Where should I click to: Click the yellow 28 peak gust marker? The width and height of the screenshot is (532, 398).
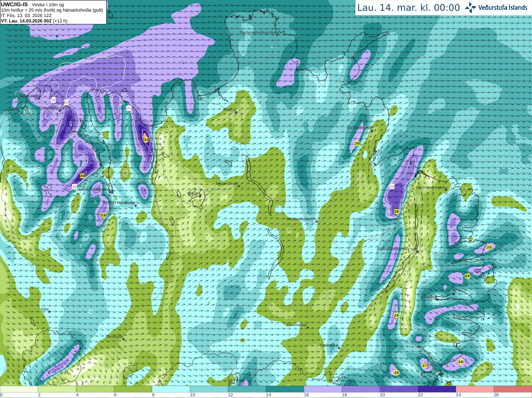103,215
